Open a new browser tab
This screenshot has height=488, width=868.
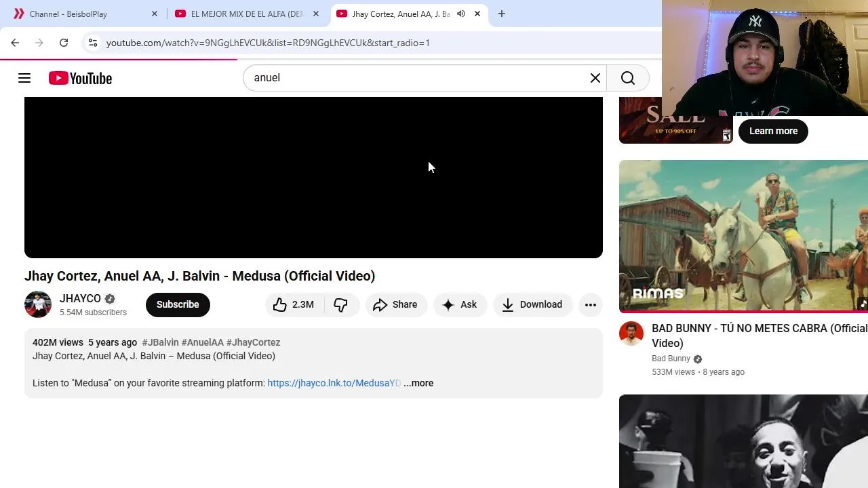(x=502, y=14)
